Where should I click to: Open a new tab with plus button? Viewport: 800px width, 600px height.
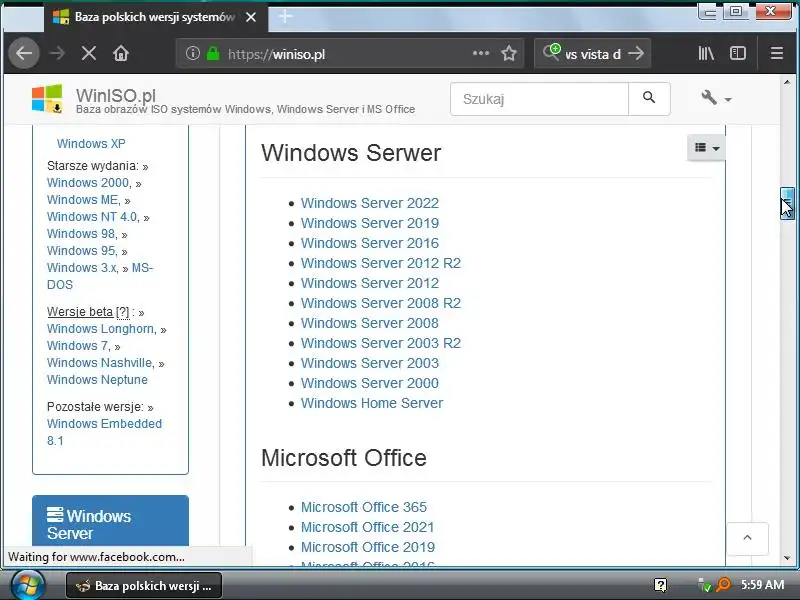285,17
